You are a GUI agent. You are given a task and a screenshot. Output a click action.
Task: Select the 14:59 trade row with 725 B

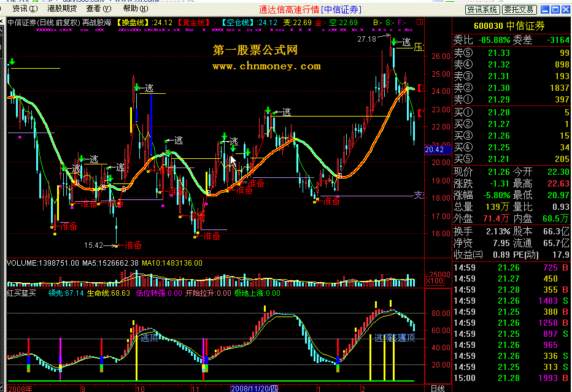tap(511, 267)
